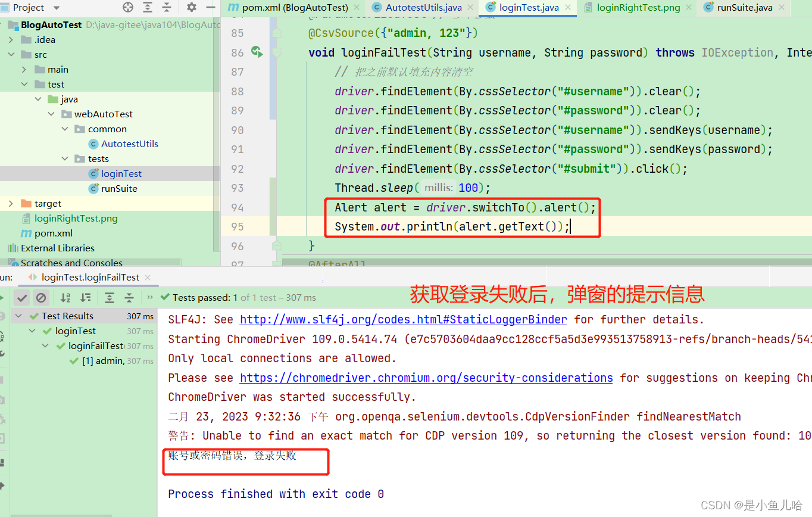
Task: Close the loginRightTest.png tab
Action: click(689, 7)
